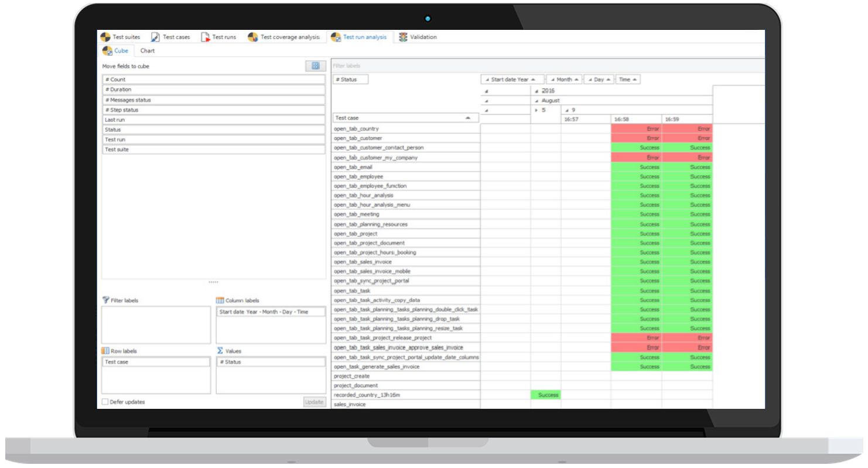Click the Values sigma icon

pos(220,351)
